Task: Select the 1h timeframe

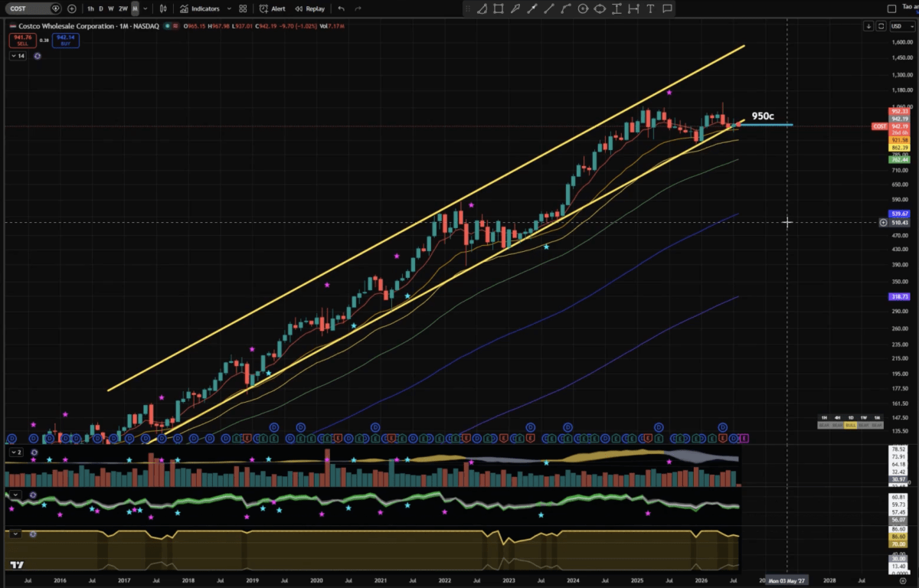Action: (90, 8)
